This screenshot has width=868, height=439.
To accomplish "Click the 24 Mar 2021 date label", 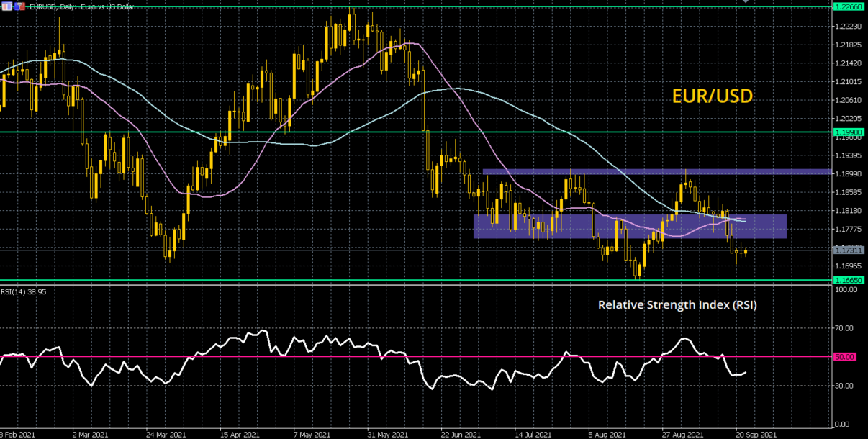I will tap(165, 435).
